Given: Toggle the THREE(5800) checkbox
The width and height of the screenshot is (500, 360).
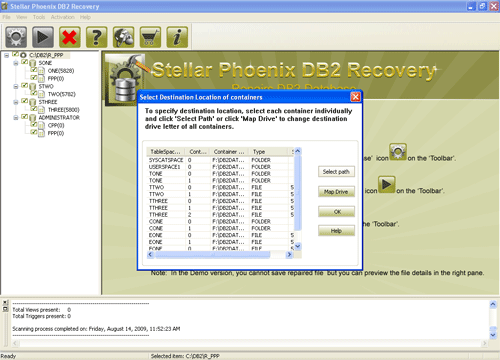Looking at the screenshot, I should 33,109.
